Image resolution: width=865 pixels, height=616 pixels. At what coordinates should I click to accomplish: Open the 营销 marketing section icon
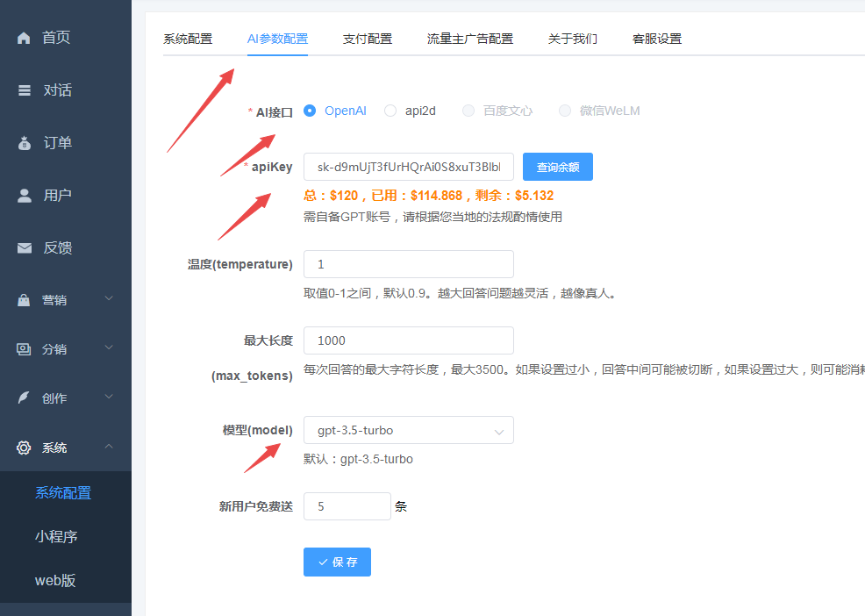[x=22, y=298]
